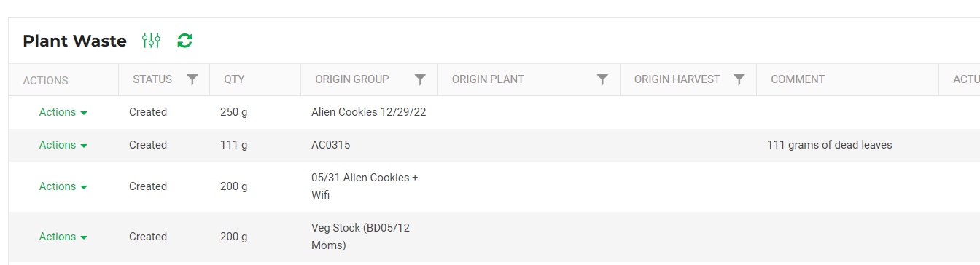Viewport: 980px width, 265px height.
Task: Expand Actions for Alien Cookies 12/29/22
Action: point(63,112)
